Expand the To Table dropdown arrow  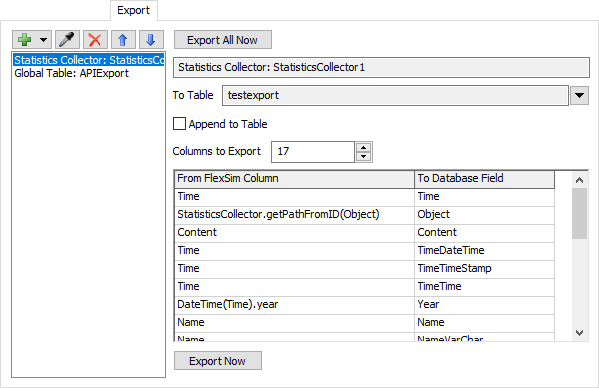[579, 95]
